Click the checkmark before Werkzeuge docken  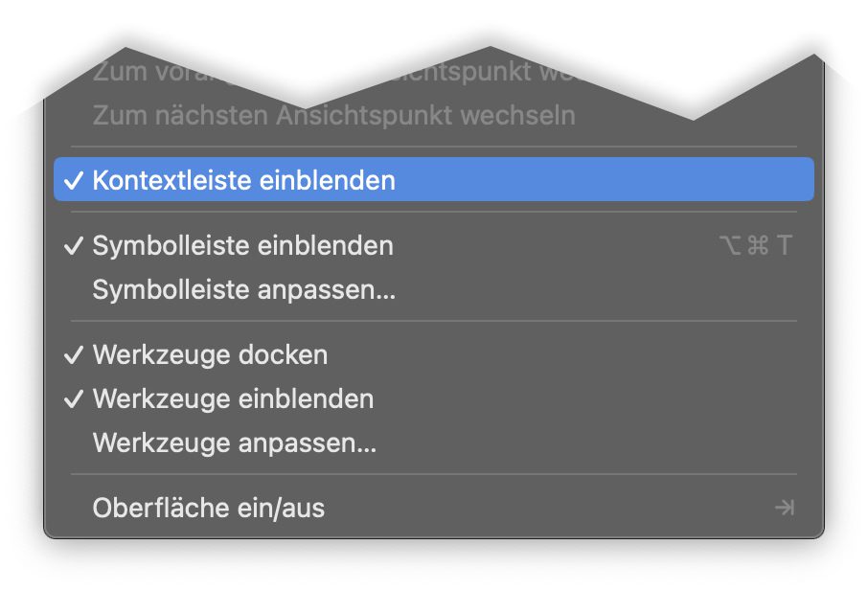point(73,355)
